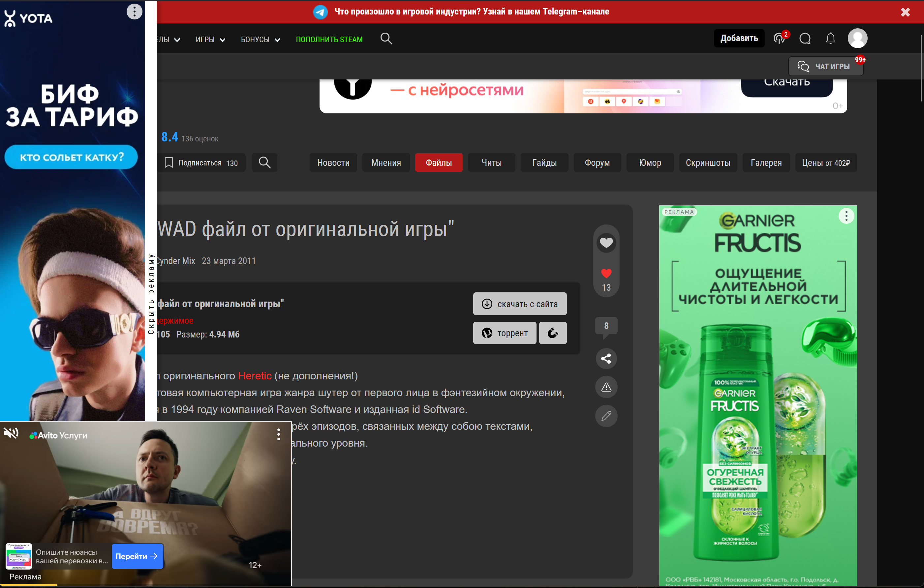This screenshot has height=588, width=924.
Task: Open the user profile avatar
Action: click(x=857, y=38)
